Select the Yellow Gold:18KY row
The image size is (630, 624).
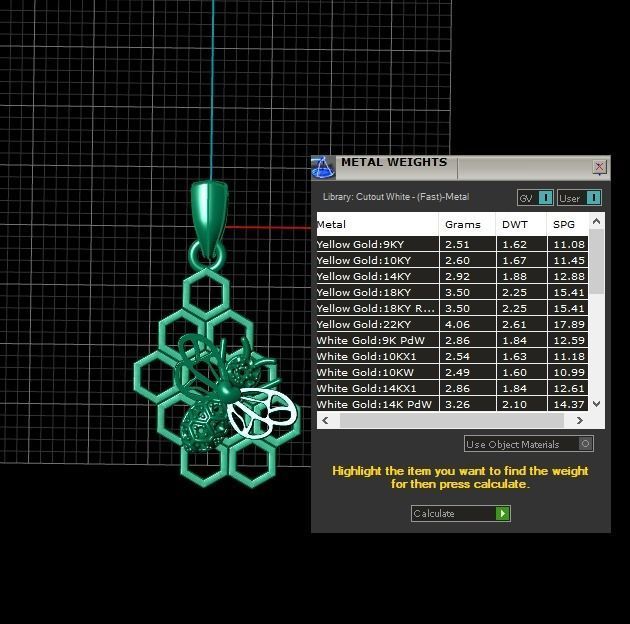pos(452,292)
